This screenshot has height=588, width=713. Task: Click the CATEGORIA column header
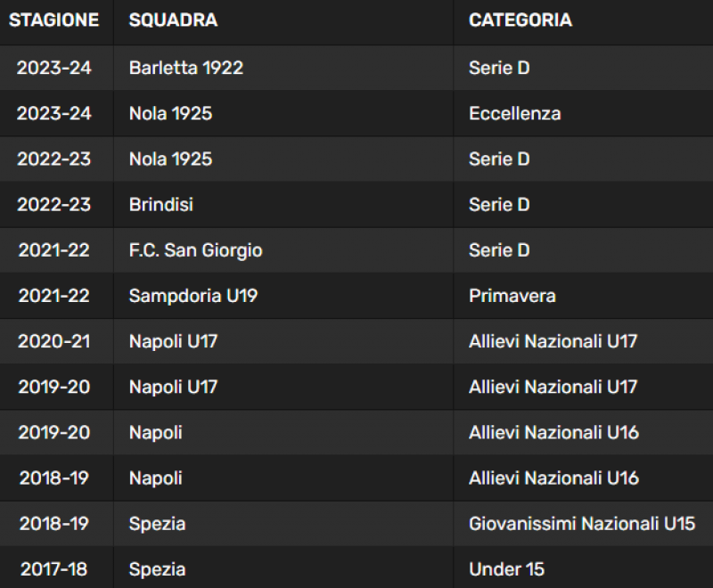click(x=520, y=20)
